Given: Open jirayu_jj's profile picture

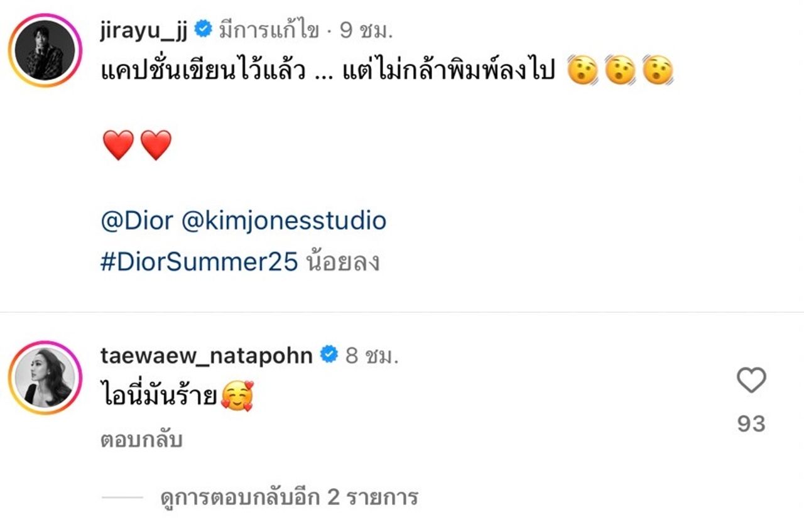Looking at the screenshot, I should point(45,50).
